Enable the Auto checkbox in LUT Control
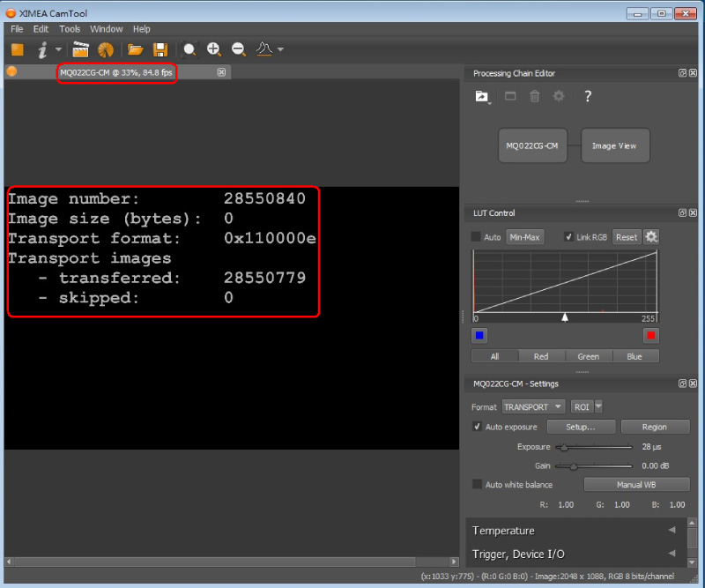The height and width of the screenshot is (588, 705). [x=477, y=236]
